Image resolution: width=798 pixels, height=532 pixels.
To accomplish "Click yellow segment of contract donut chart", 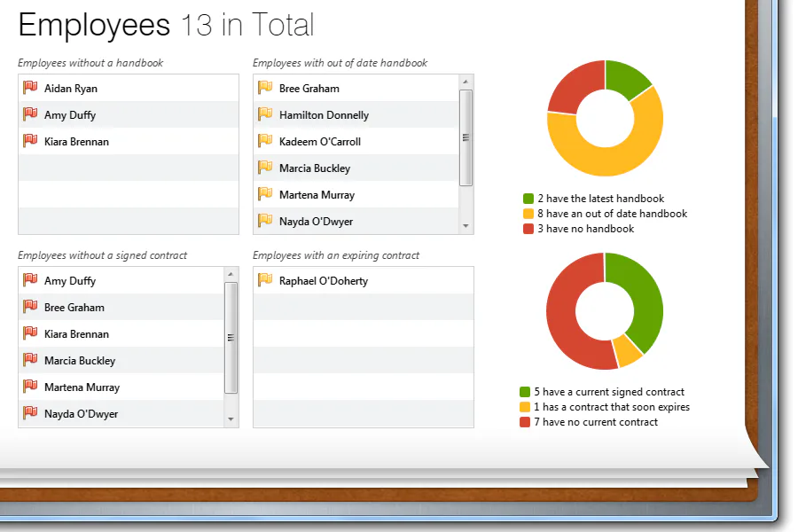I will [x=629, y=350].
